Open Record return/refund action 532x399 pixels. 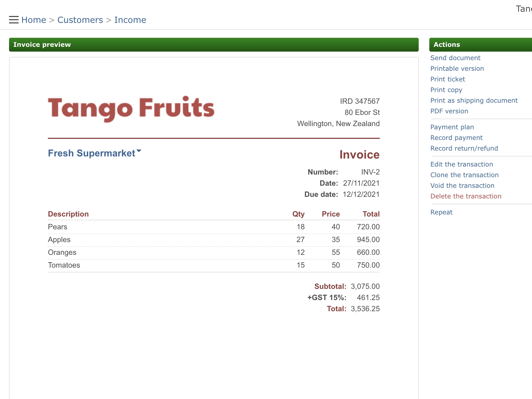[x=464, y=148]
